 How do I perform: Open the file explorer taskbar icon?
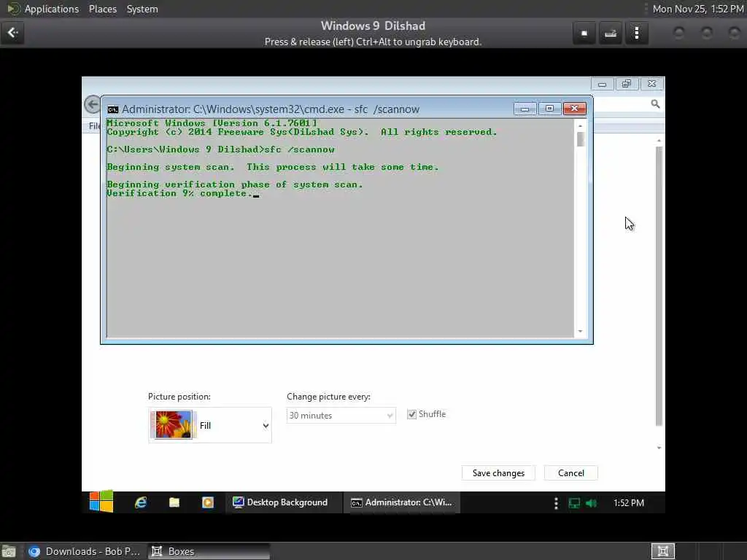174,502
